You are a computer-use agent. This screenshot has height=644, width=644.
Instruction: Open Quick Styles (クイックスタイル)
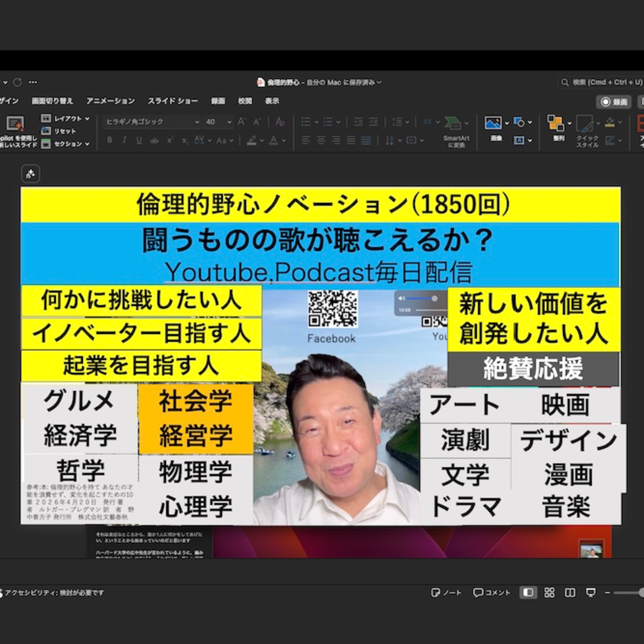pos(587,131)
